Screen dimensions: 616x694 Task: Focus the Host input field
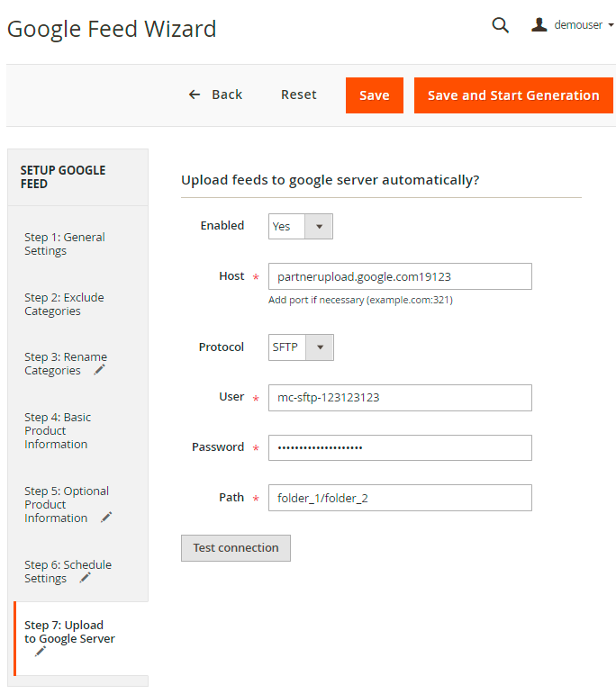point(400,276)
